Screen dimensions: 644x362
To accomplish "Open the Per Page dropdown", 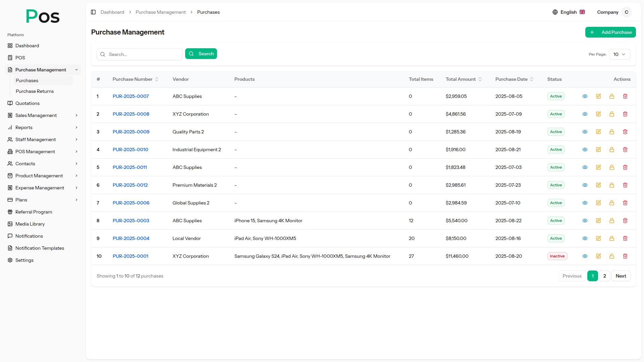I will coord(620,54).
